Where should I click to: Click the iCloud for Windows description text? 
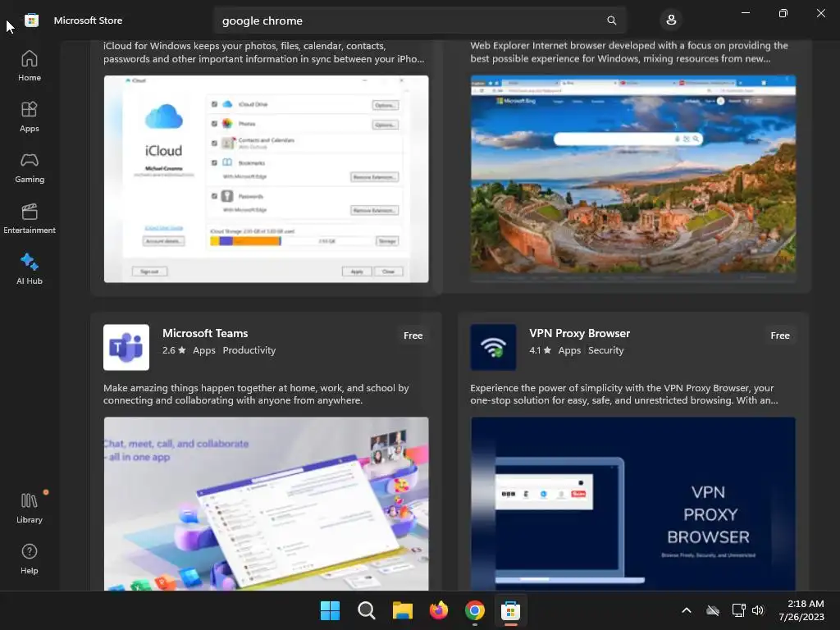264,52
